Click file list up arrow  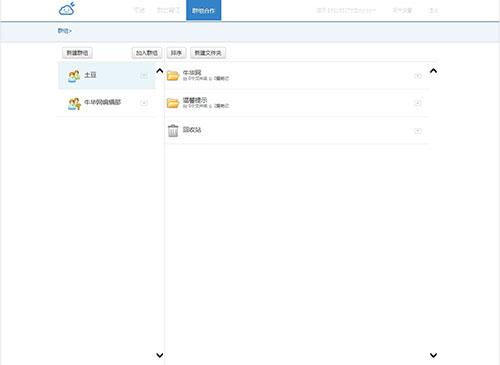[433, 71]
